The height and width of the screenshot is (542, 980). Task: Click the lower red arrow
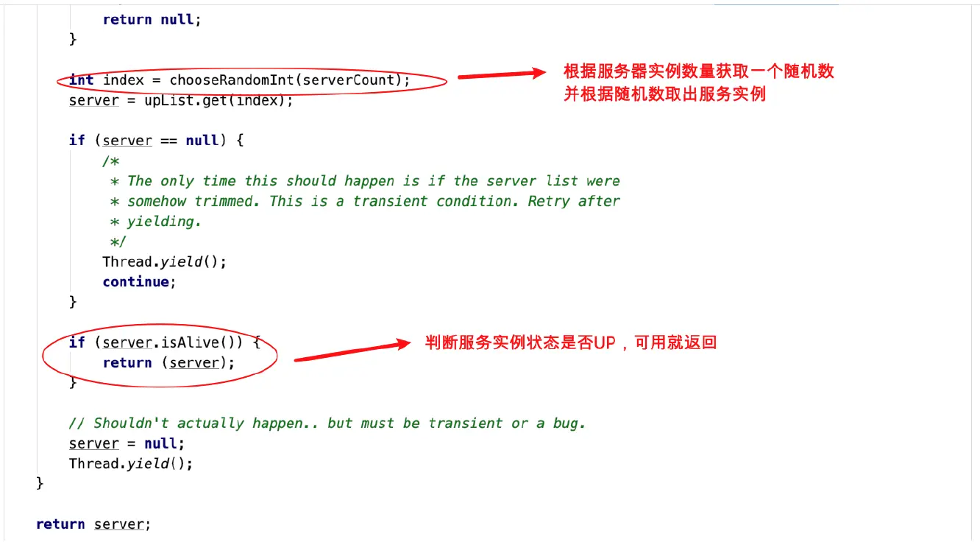352,351
